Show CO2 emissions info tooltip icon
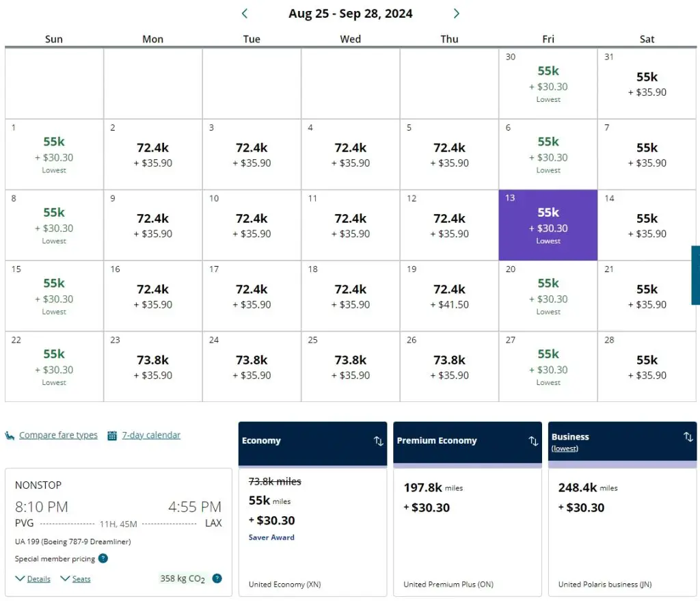Screen dimensions: 700x601 point(217,578)
